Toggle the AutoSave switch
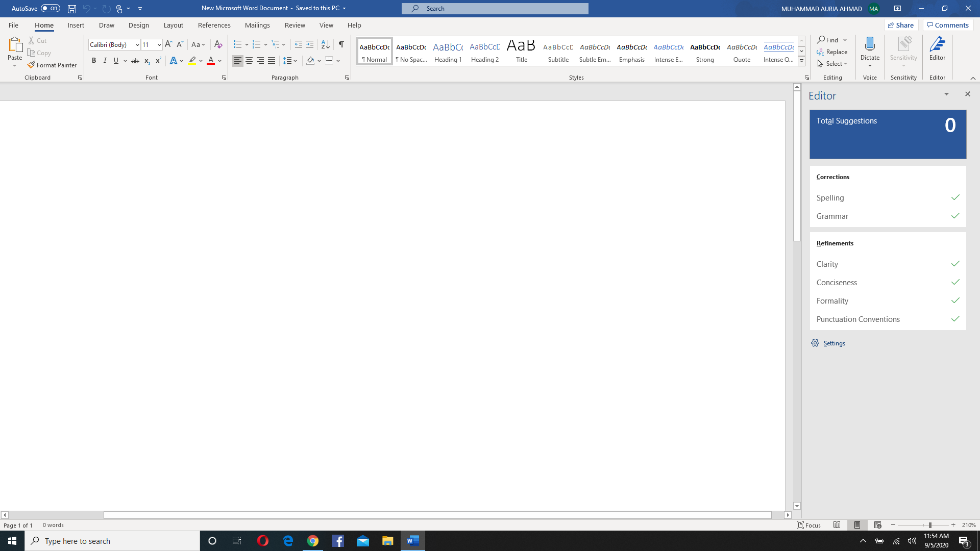 51,8
